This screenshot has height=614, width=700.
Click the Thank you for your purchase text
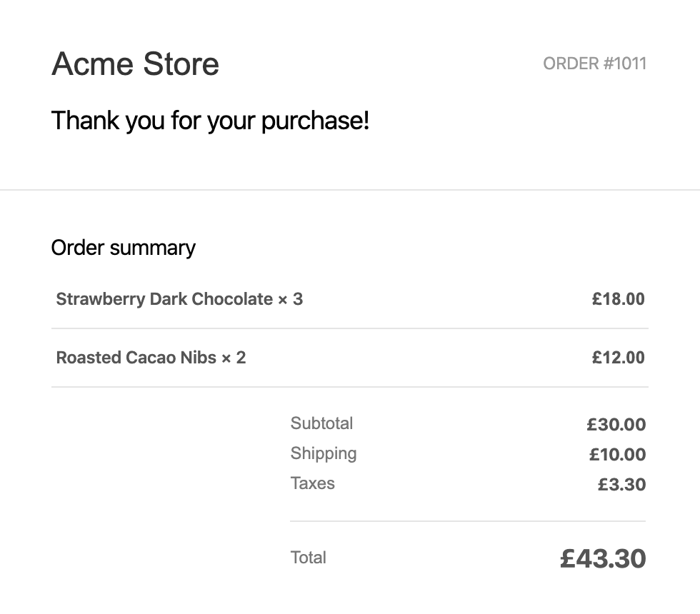210,121
